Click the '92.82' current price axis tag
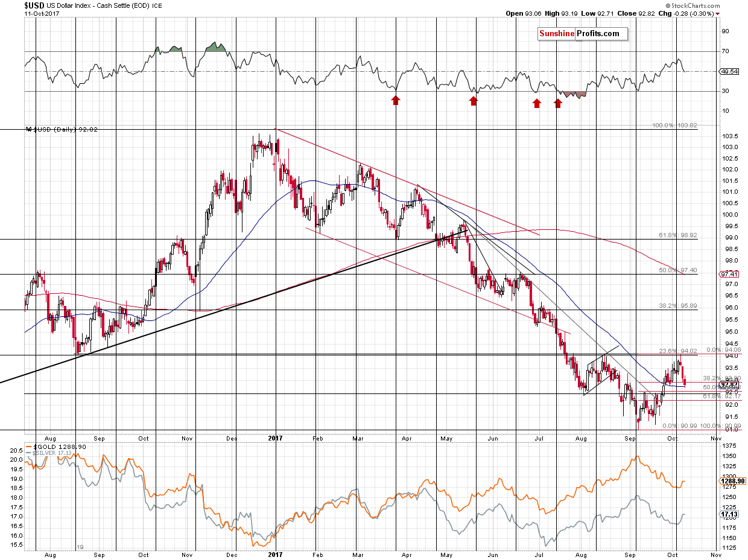 (729, 384)
